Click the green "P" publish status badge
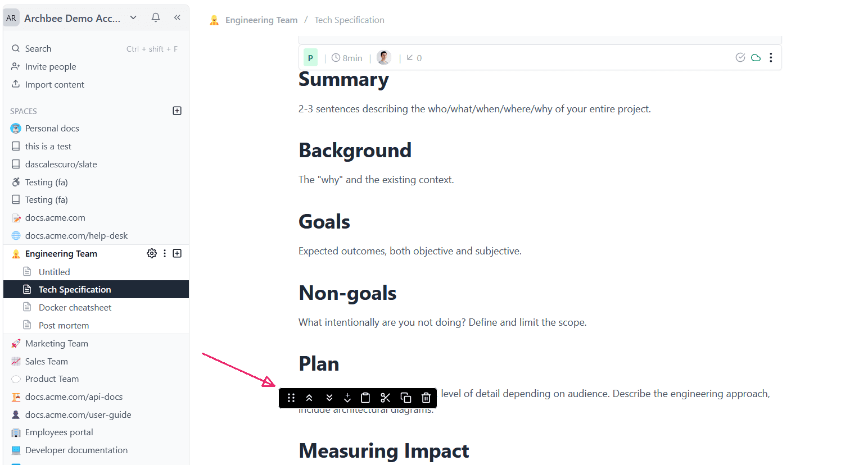Image resolution: width=868 pixels, height=465 pixels. pyautogui.click(x=310, y=58)
